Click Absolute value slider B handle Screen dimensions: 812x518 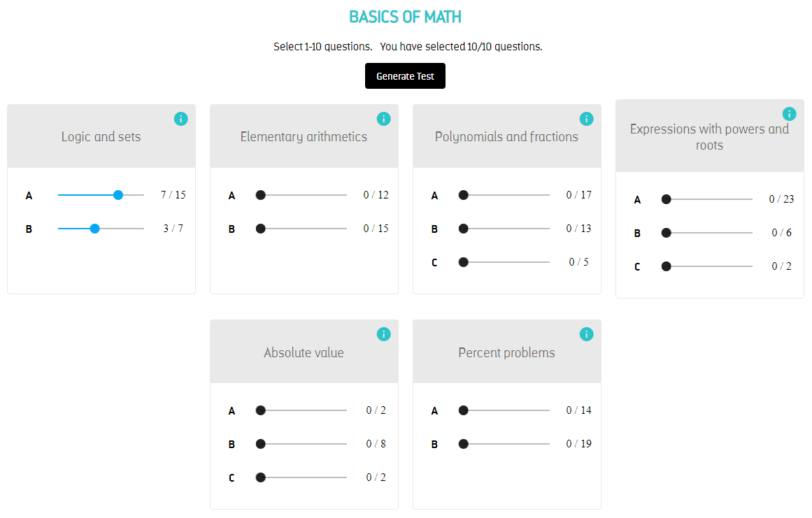pyautogui.click(x=261, y=444)
